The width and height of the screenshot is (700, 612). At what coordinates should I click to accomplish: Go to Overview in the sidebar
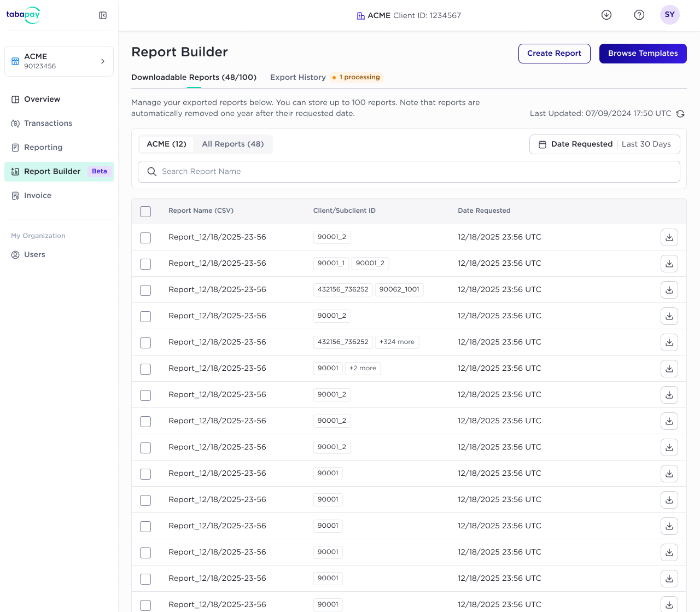pyautogui.click(x=59, y=100)
